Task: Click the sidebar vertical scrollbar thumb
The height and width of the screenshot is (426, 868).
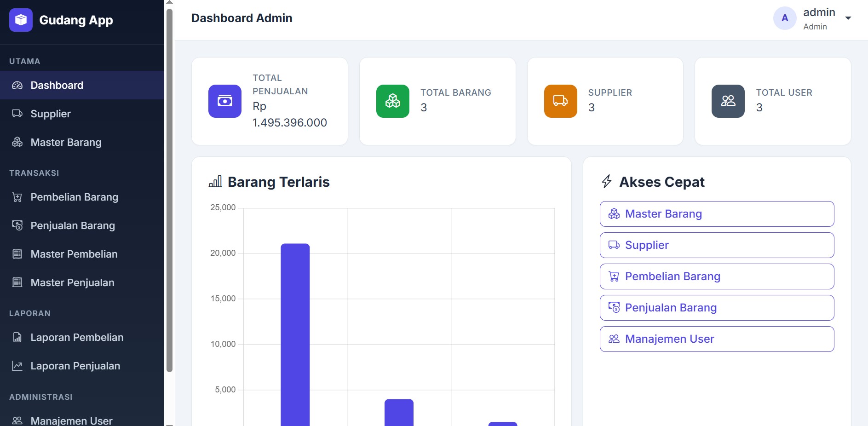Action: click(x=169, y=190)
